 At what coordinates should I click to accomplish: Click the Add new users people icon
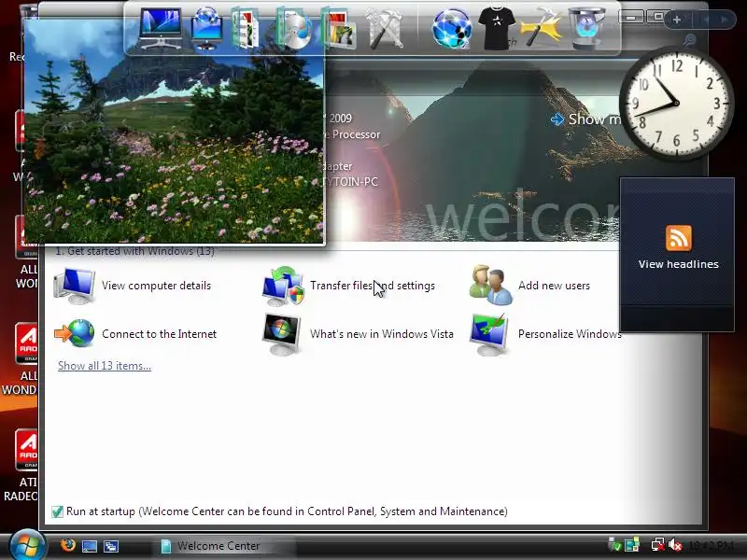(491, 286)
